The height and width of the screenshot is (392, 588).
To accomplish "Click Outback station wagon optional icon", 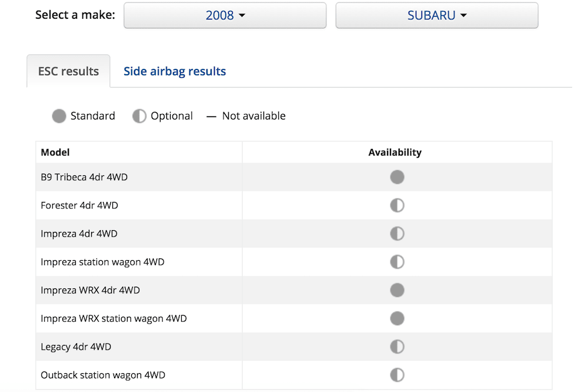I will coord(397,375).
